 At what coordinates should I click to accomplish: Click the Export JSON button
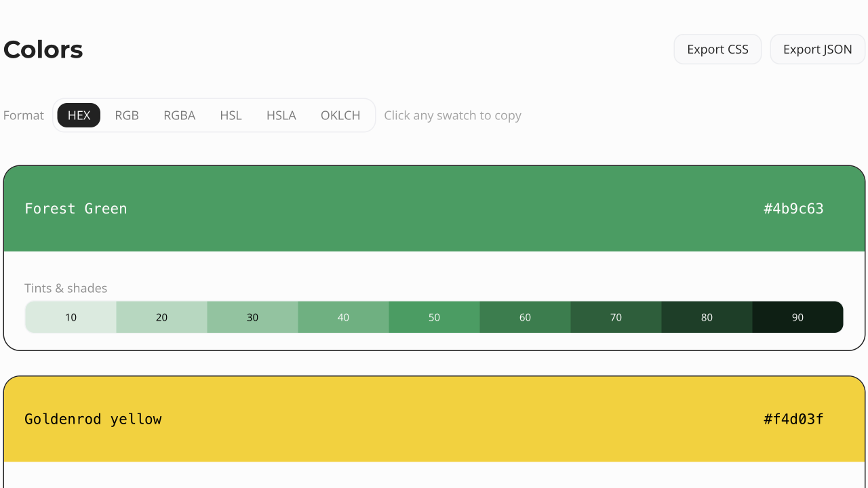818,49
